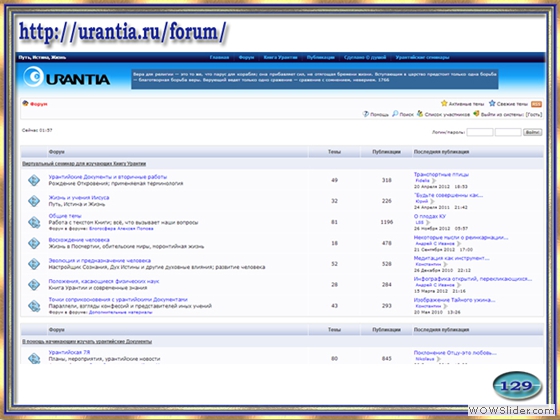
Task: Open subforum Дополнительные материалы
Action: tap(120, 312)
